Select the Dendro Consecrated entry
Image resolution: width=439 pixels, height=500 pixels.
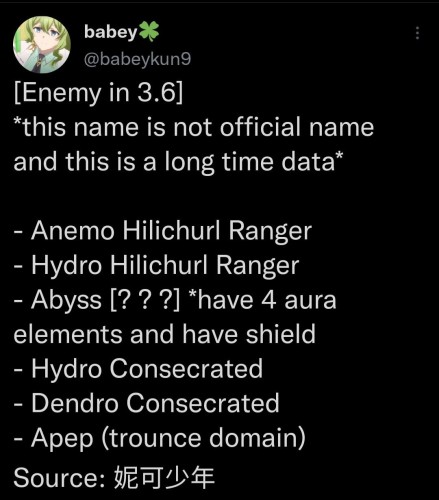[146, 403]
